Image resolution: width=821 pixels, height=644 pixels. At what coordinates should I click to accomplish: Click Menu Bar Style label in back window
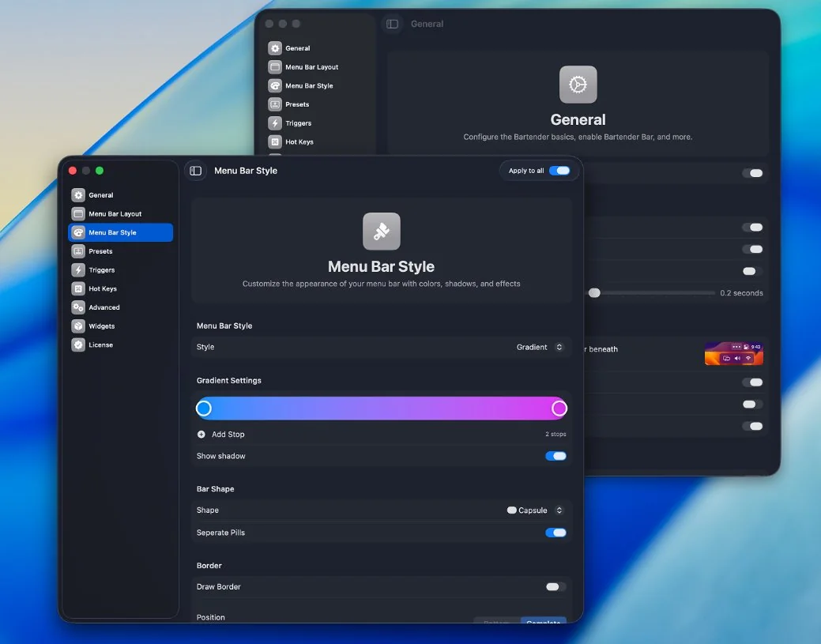(x=309, y=86)
